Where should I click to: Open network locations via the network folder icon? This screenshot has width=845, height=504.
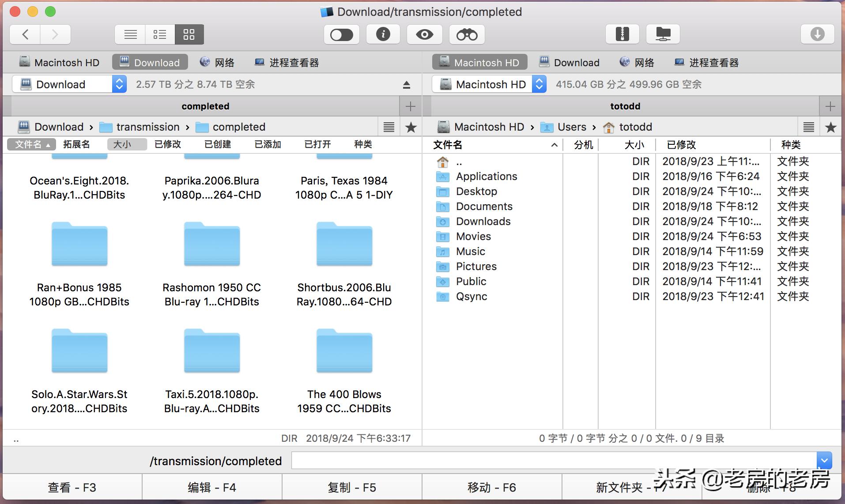(663, 34)
